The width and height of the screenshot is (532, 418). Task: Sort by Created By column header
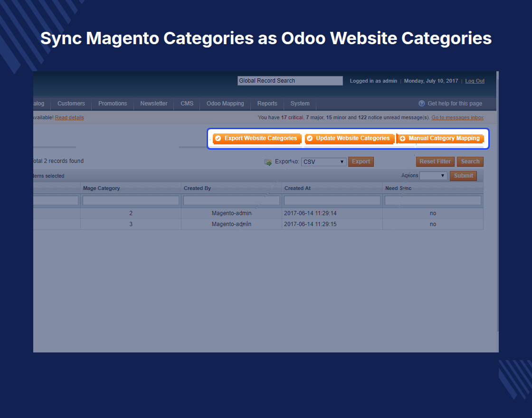(197, 188)
